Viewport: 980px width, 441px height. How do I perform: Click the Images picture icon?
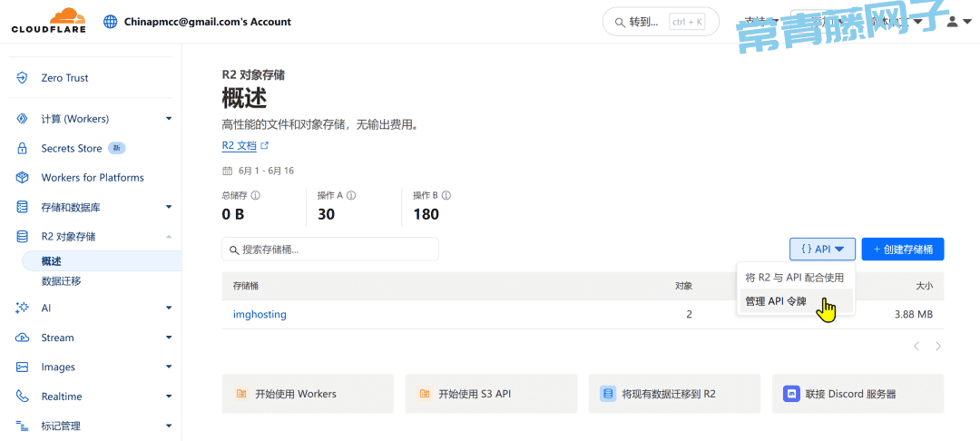click(23, 367)
